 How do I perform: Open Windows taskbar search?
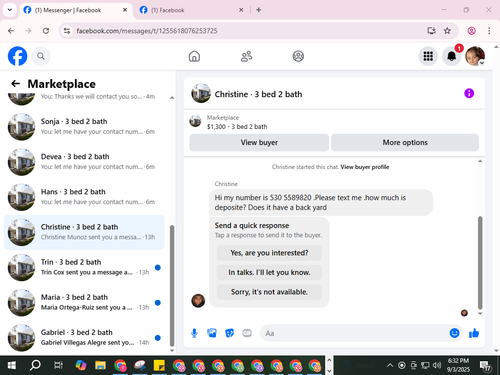point(35,366)
